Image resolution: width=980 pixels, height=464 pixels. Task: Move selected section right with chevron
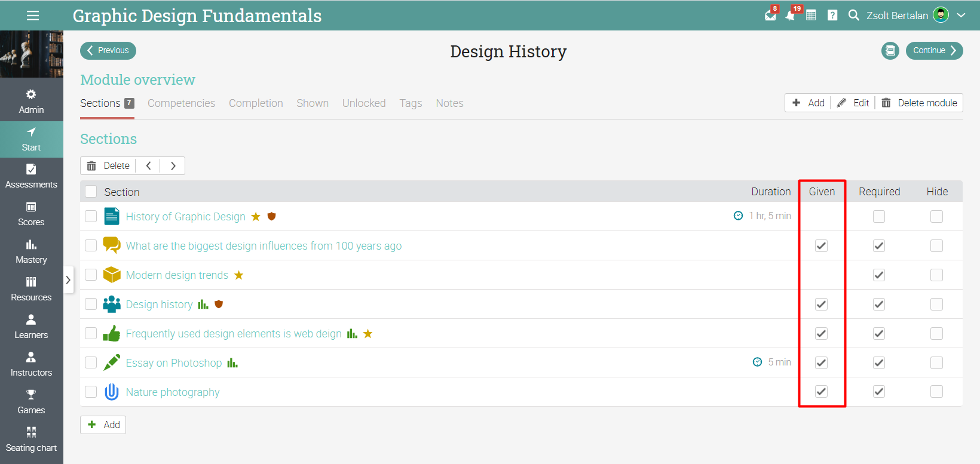coord(173,165)
